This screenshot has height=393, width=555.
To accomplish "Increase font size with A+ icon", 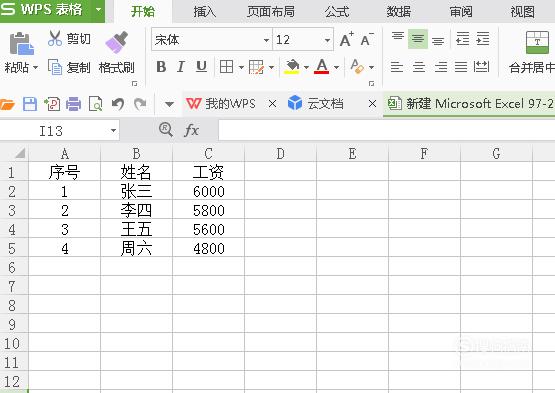I will click(x=347, y=39).
